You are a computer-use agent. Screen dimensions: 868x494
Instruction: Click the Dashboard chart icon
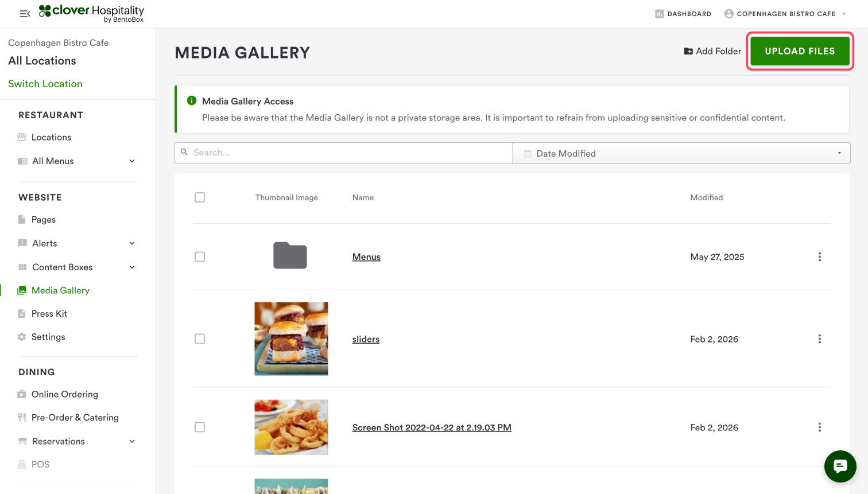659,14
